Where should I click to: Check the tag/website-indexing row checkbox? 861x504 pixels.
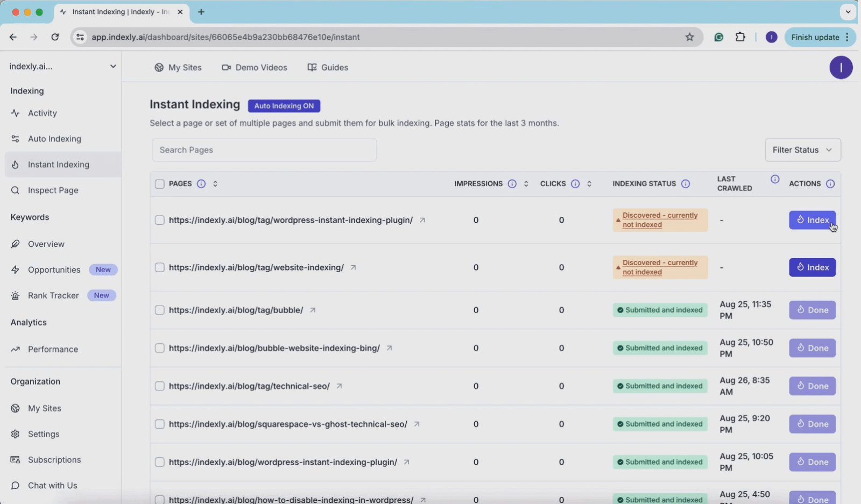pos(159,267)
